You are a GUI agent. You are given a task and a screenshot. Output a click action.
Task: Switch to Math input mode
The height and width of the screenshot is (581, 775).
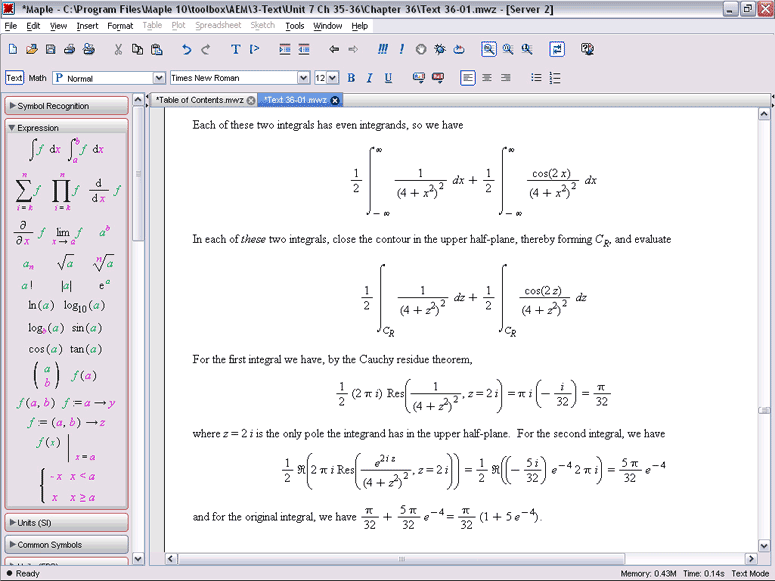(x=37, y=78)
